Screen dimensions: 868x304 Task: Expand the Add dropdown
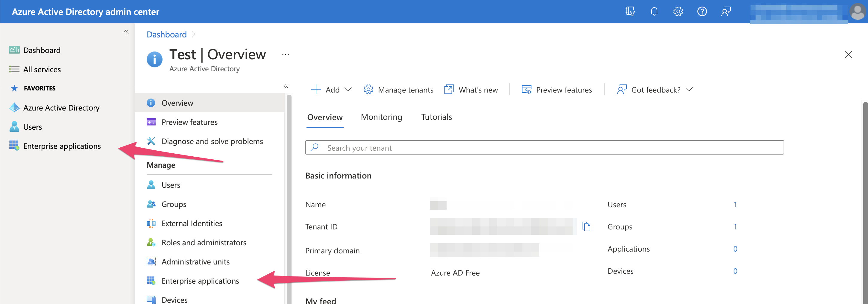(331, 90)
